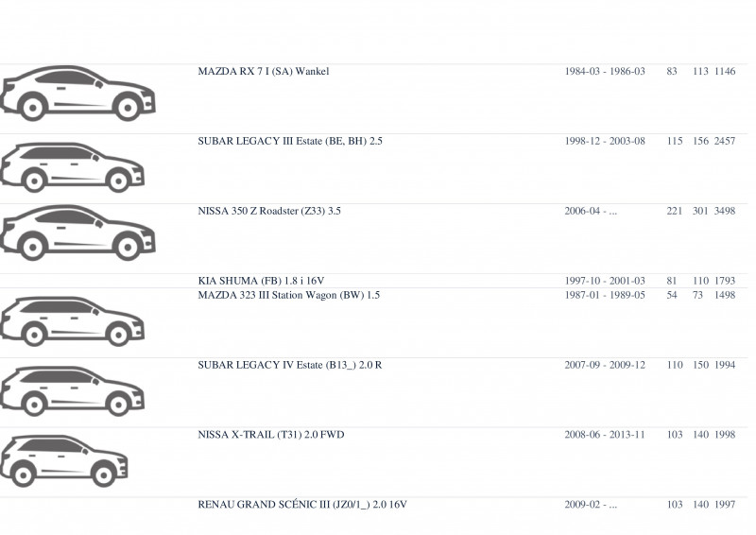Viewport: 756px width, 535px height.
Task: Open NISSA X-TRAIL (T31) 2.0 FWD entry
Action: click(271, 435)
